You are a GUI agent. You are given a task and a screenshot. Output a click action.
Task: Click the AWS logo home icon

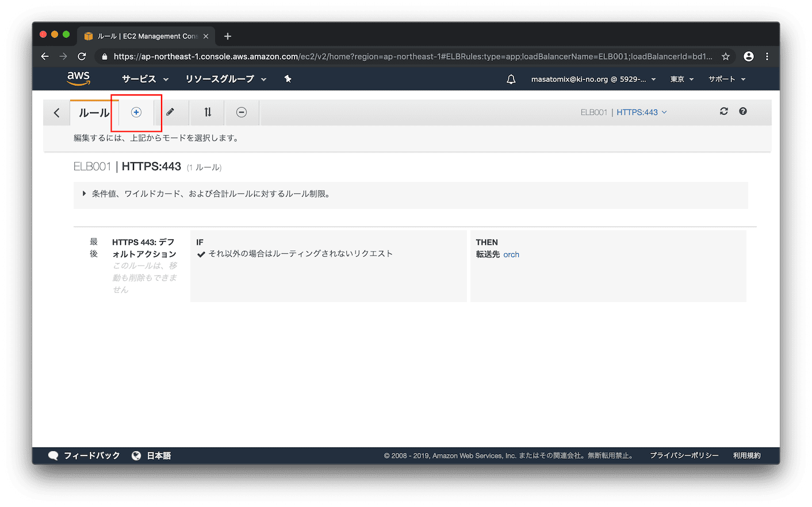tap(78, 78)
